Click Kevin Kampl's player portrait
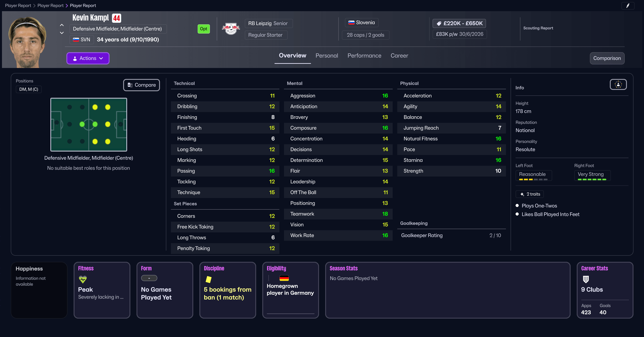 pos(28,41)
